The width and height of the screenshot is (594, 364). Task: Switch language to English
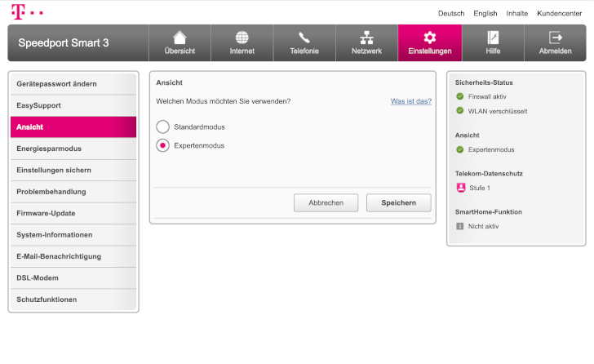tap(485, 13)
